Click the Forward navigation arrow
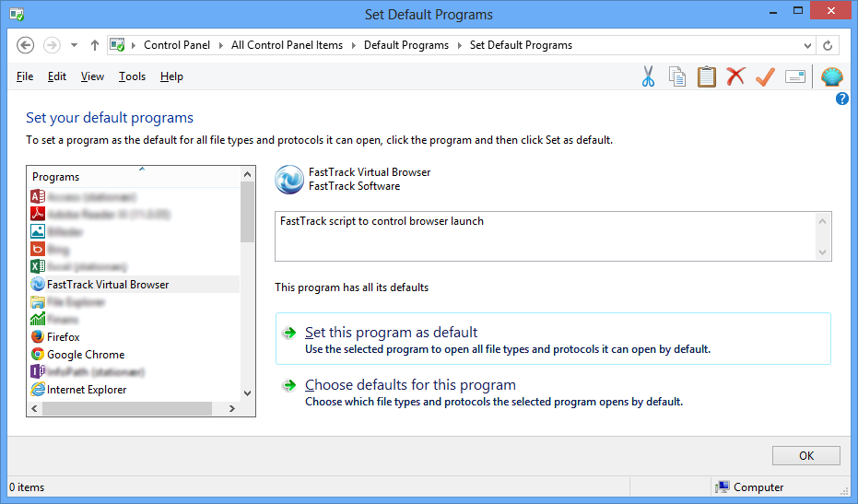Image resolution: width=858 pixels, height=504 pixels. coord(52,45)
